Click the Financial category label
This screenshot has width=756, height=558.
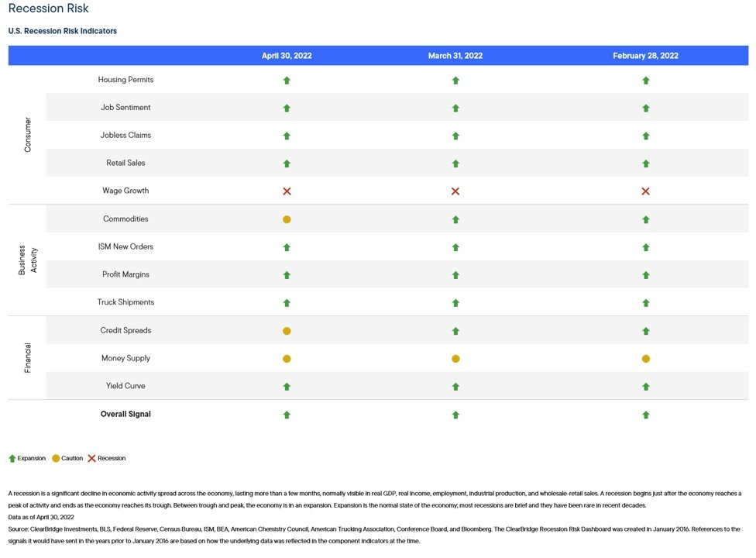(28, 358)
